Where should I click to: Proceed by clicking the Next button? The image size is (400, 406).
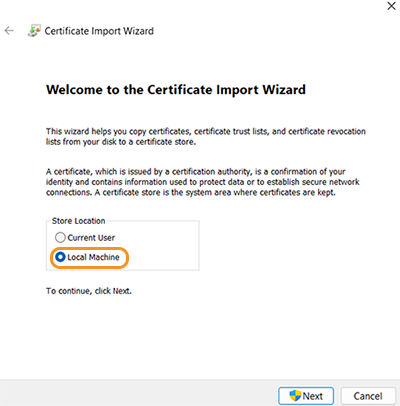coord(306,396)
